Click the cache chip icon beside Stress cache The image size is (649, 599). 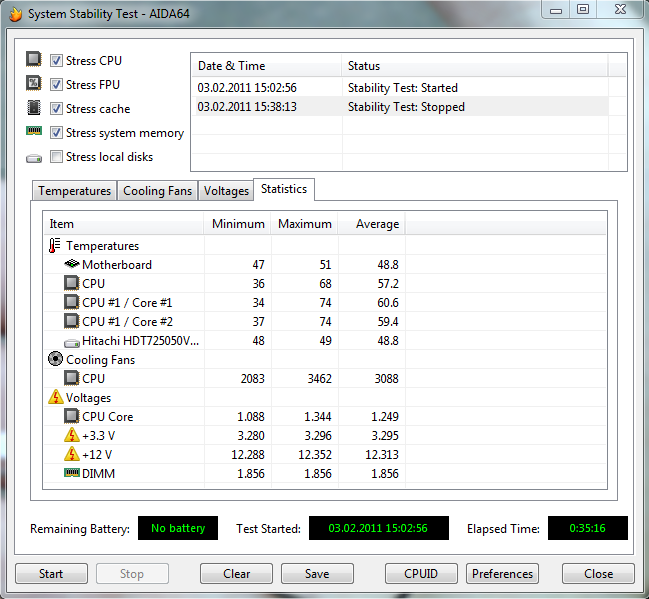pyautogui.click(x=34, y=108)
